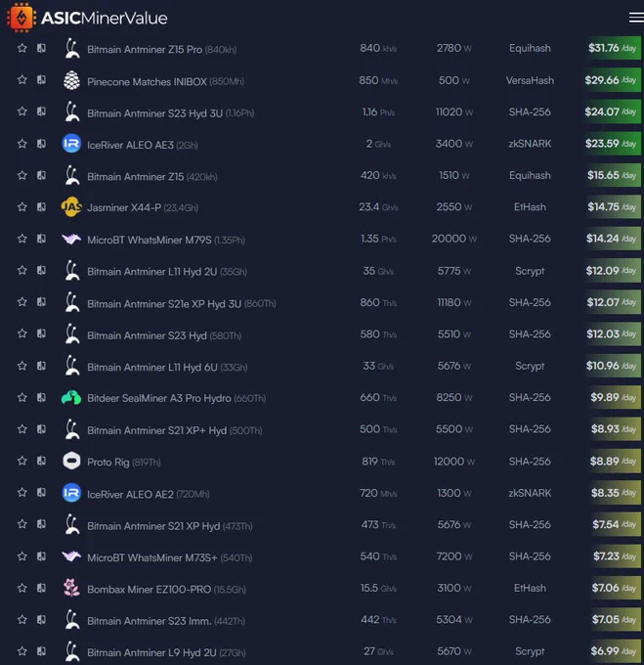The image size is (644, 665).
Task: Click the Pinecone brand logo icon
Action: click(71, 80)
